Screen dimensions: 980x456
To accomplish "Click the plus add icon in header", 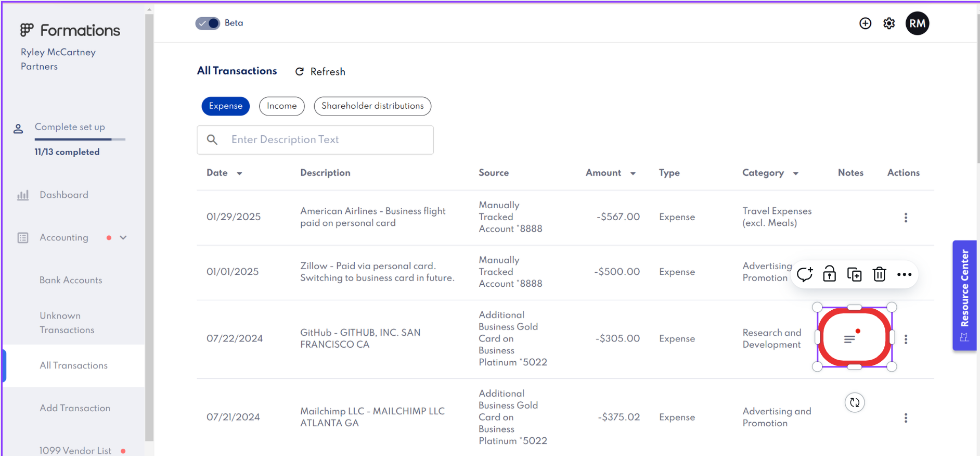I will [865, 23].
